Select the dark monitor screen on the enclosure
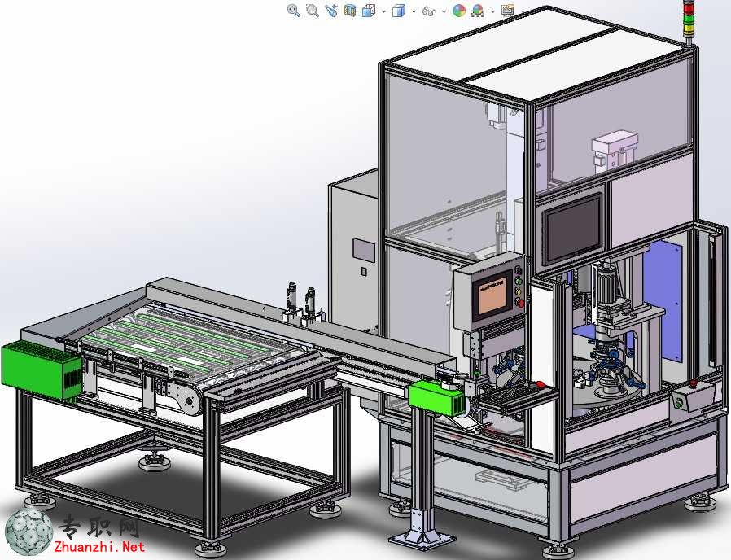Screen dimensions: 731x560 point(572,230)
